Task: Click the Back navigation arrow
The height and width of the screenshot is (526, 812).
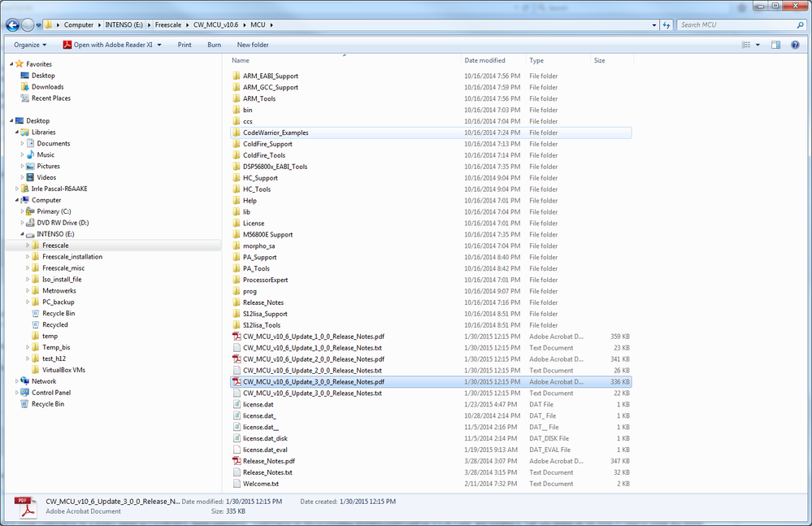Action: coord(12,24)
